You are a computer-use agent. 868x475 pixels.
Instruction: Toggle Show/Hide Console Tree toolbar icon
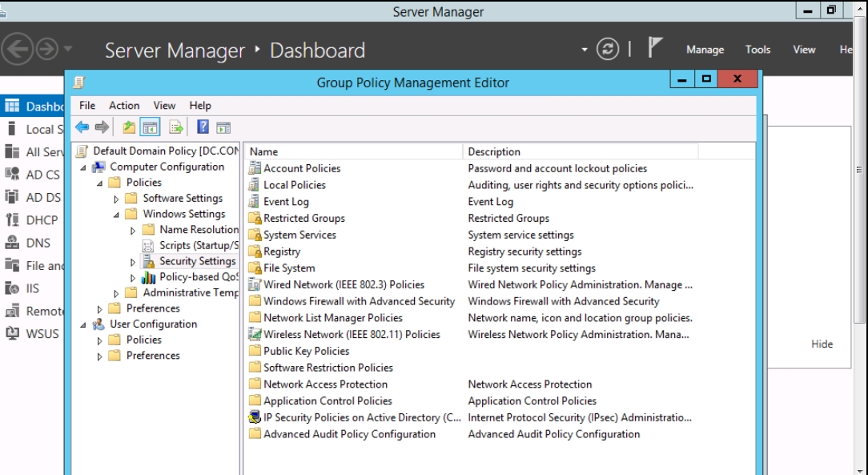click(150, 127)
